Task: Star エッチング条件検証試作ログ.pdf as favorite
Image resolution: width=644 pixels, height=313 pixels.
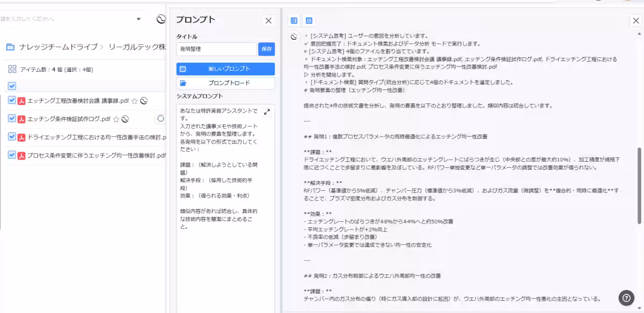Action: coord(116,120)
